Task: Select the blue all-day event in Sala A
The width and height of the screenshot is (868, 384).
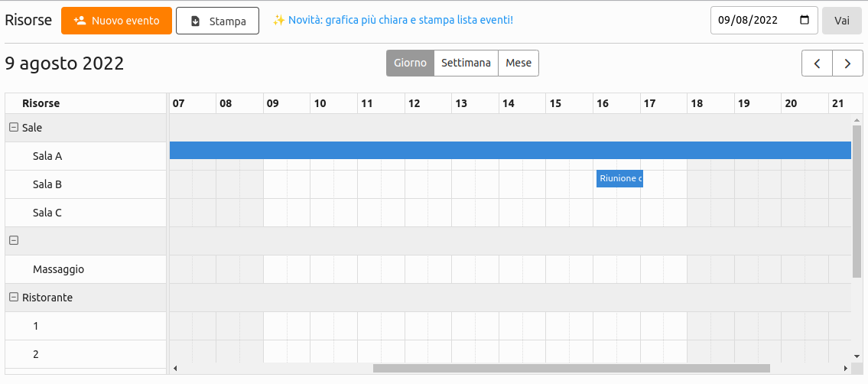Action: coord(510,151)
